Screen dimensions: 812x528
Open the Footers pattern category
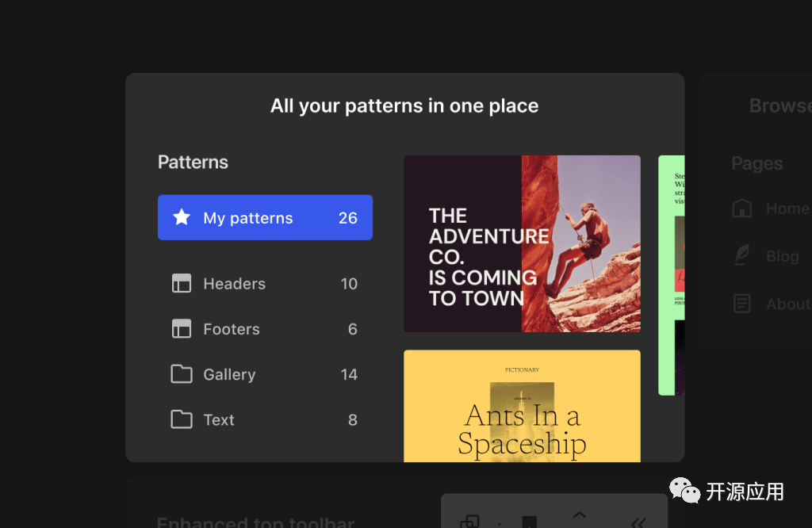232,329
